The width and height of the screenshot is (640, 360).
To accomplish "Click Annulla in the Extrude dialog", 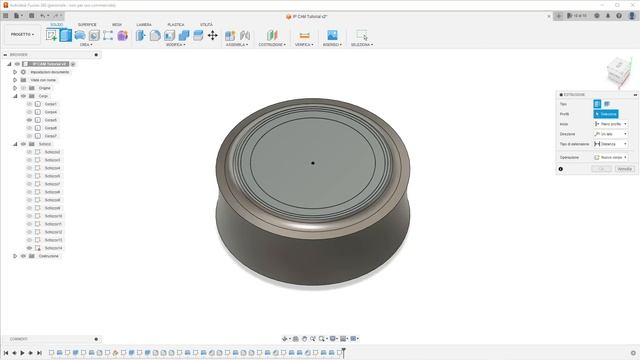I will (x=624, y=169).
